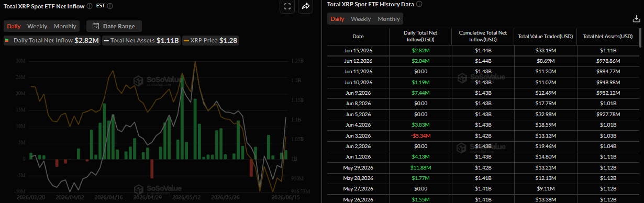Select the Jun 4,2026 date cell

[358, 125]
